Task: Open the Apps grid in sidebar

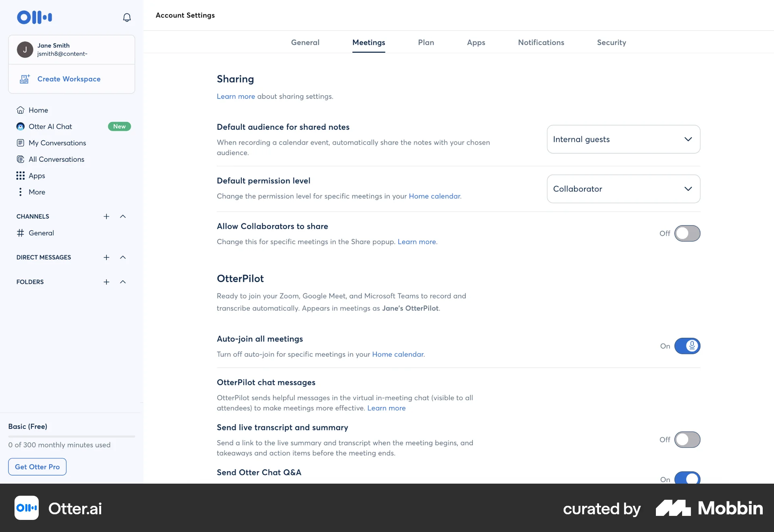Action: pyautogui.click(x=36, y=176)
